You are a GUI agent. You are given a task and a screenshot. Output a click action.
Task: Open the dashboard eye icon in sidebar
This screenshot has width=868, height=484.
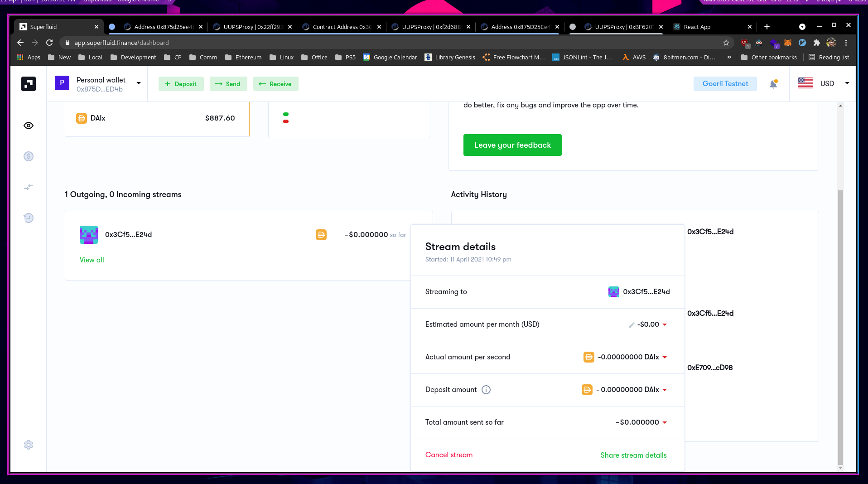pyautogui.click(x=29, y=126)
